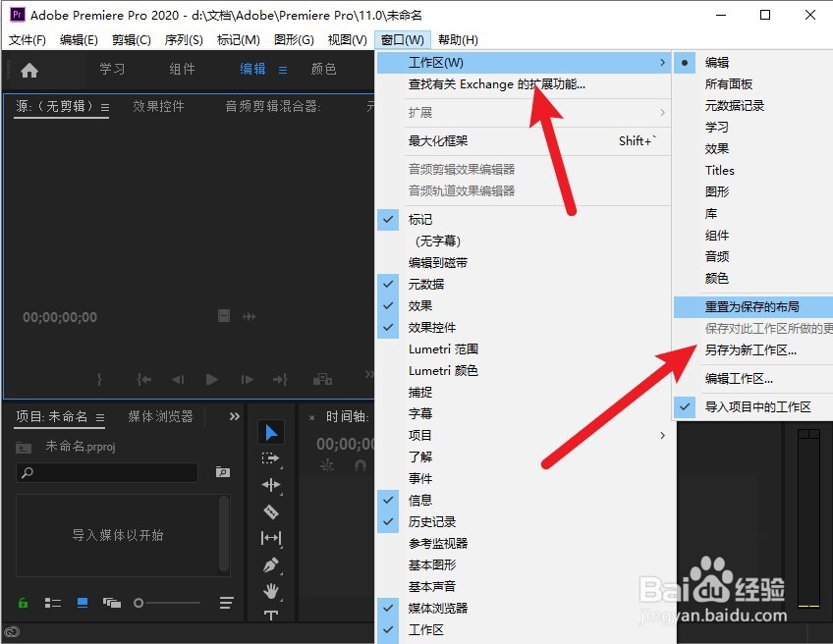Open 文件(F) menu

coord(28,40)
